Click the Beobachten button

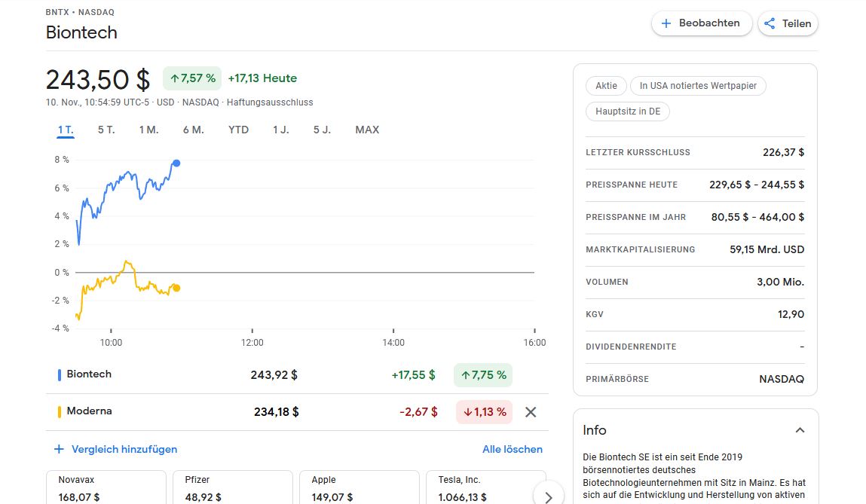(702, 23)
